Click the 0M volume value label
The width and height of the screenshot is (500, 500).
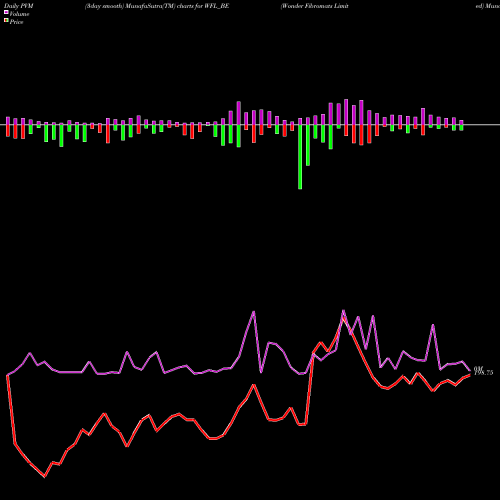point(478,369)
